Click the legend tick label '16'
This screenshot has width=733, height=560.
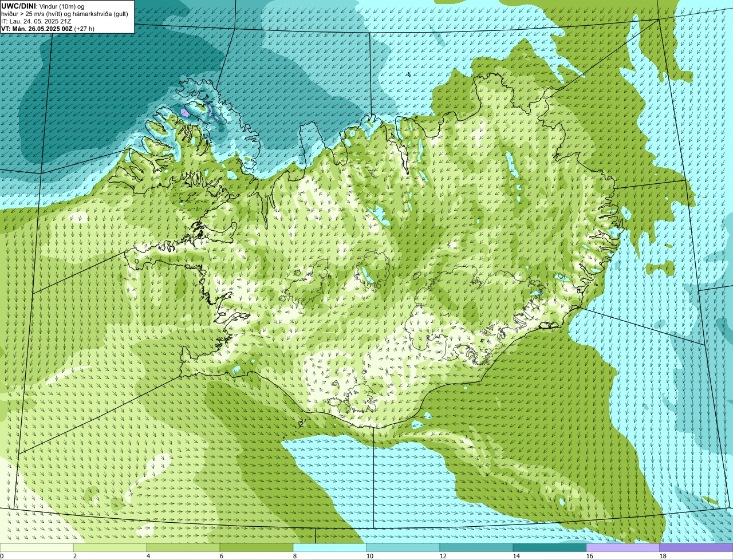(x=590, y=556)
